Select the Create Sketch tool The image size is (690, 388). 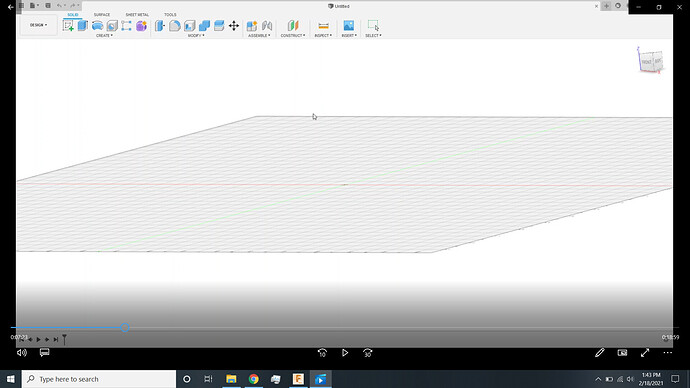(68, 26)
